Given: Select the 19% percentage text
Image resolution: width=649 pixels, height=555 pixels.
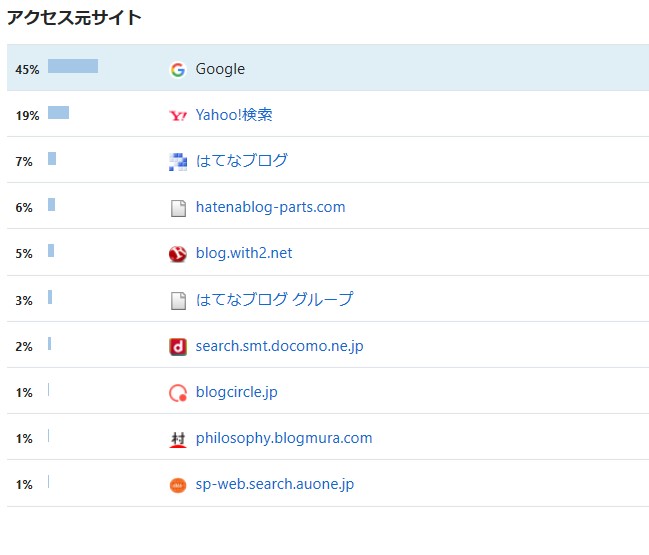Looking at the screenshot, I should pyautogui.click(x=27, y=116).
